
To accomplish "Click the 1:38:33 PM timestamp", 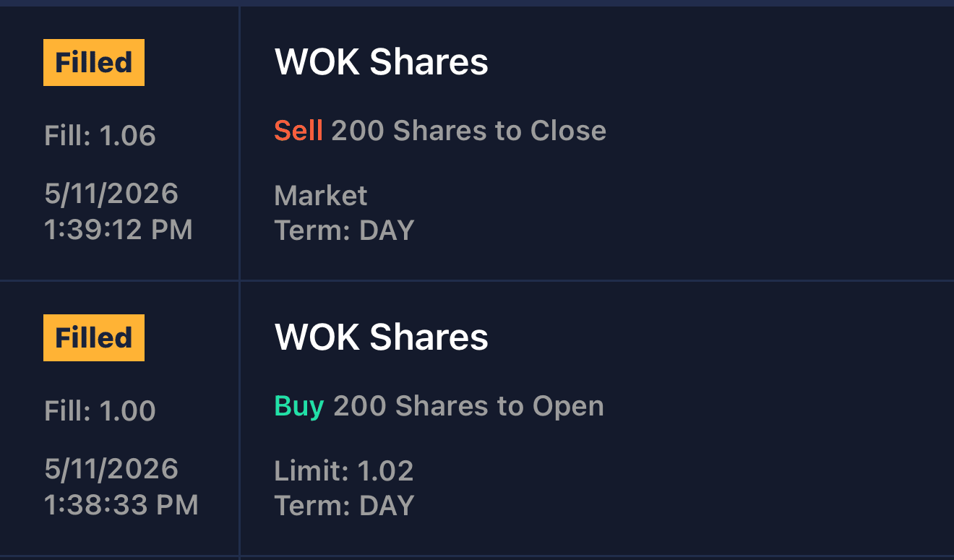I will (121, 505).
